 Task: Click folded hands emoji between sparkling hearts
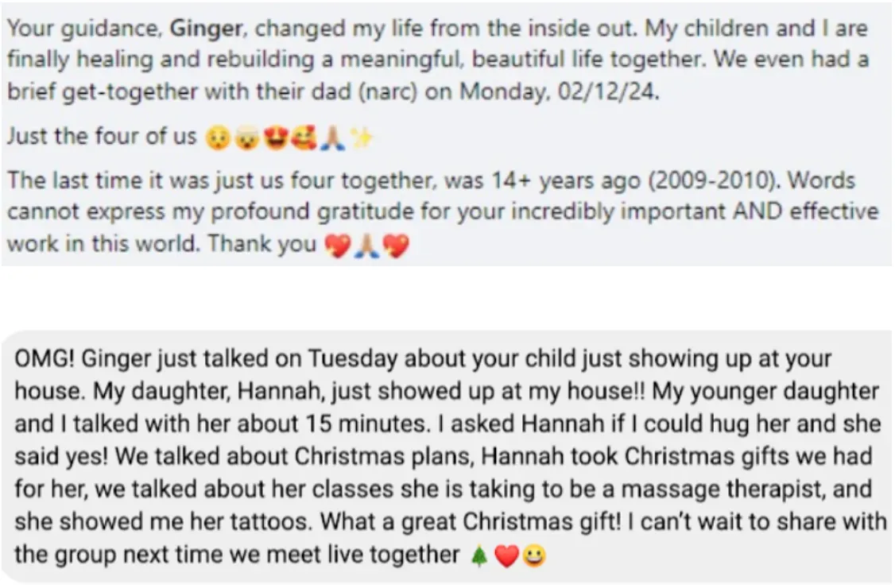click(x=366, y=246)
